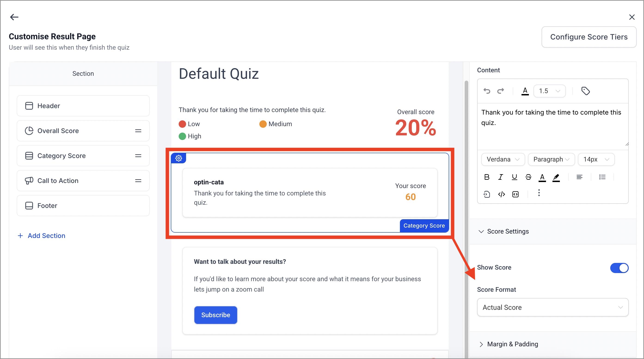
Task: Click the custom values tag icon
Action: 585,91
